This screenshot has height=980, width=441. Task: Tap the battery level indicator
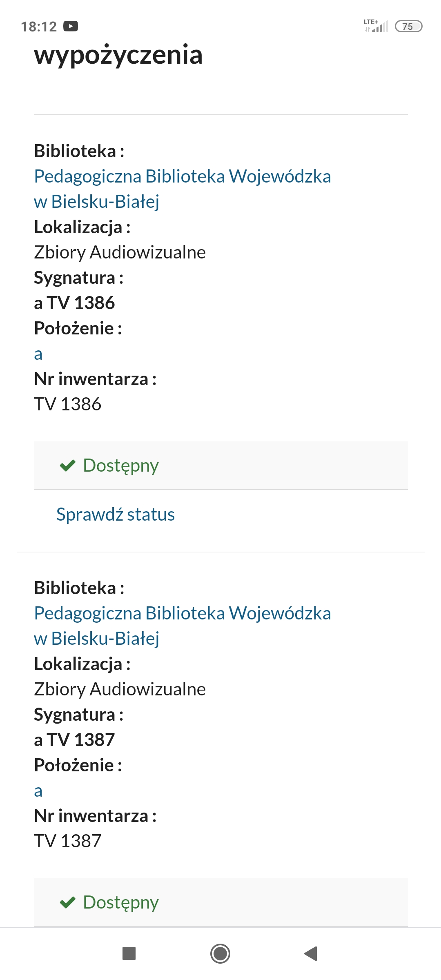click(x=408, y=27)
